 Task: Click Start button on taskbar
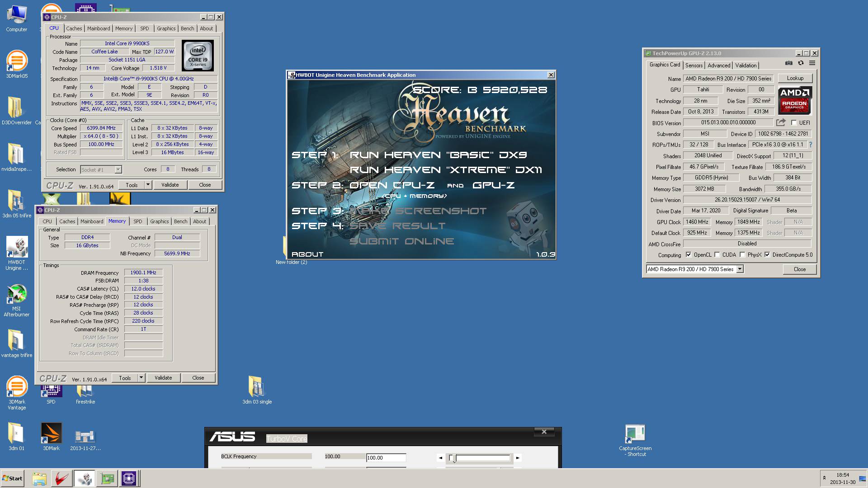pos(12,479)
